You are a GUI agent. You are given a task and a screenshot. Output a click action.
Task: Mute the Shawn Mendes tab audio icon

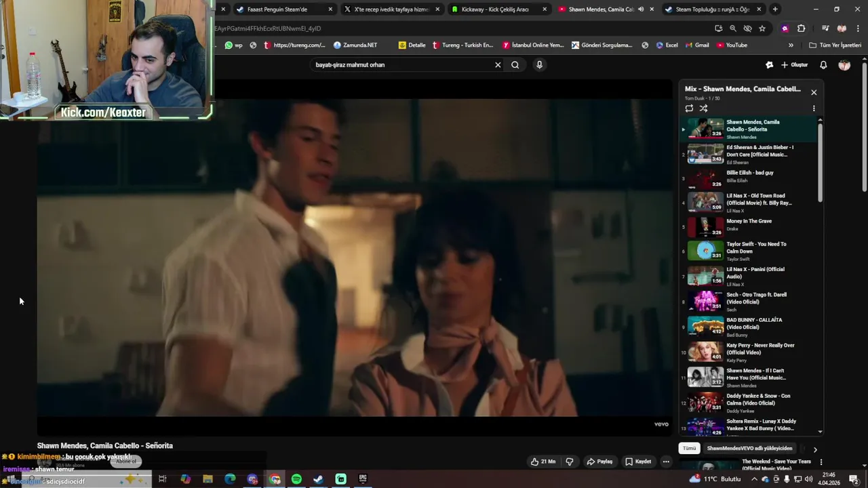coord(641,9)
